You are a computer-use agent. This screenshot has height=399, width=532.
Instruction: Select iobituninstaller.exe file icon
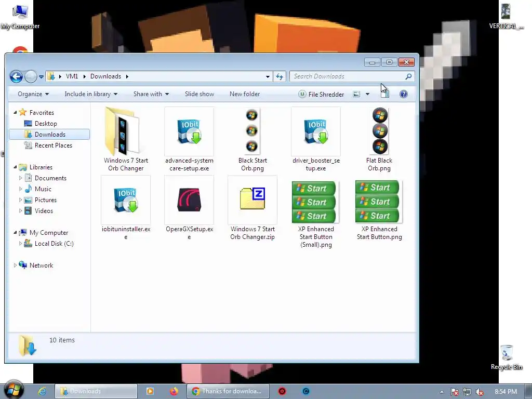tap(126, 200)
